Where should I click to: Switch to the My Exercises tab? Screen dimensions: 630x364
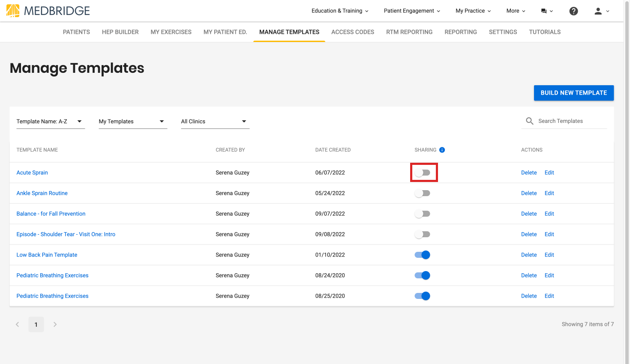pos(171,32)
